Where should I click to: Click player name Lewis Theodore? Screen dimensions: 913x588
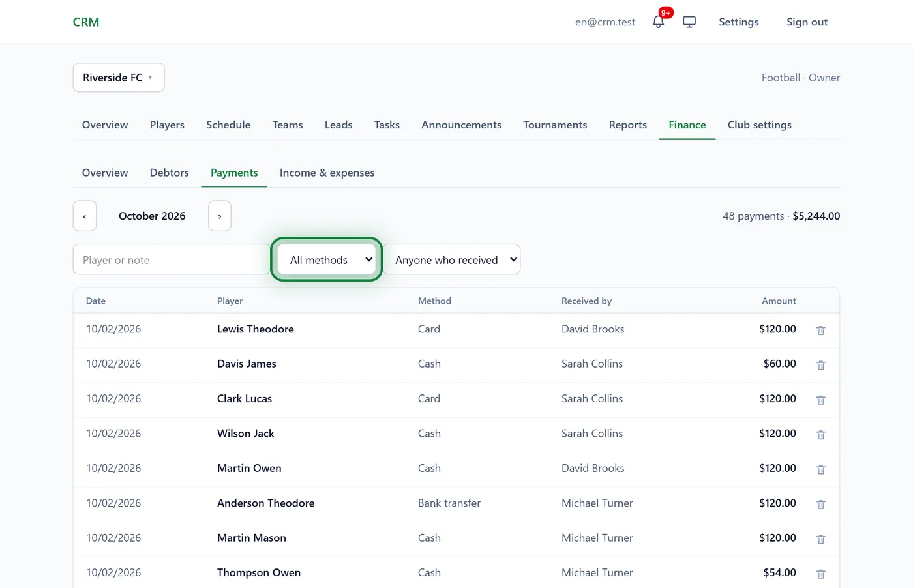click(256, 329)
